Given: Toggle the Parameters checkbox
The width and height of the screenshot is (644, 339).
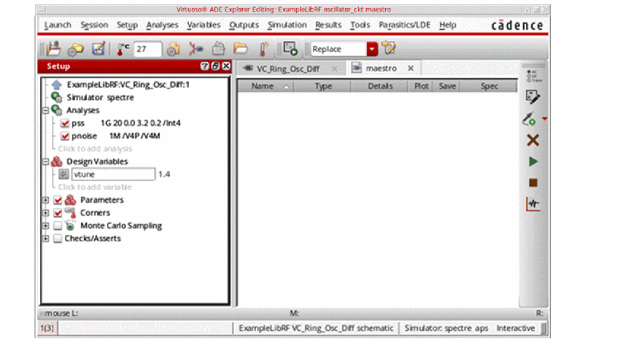Looking at the screenshot, I should 58,200.
